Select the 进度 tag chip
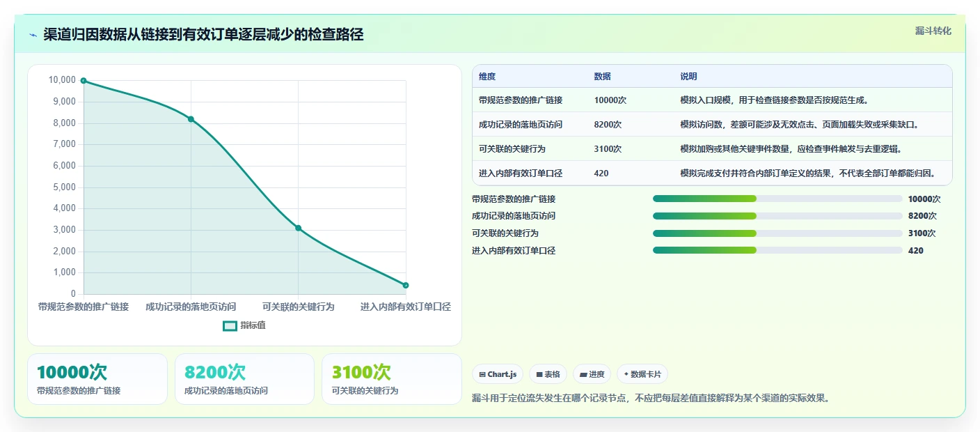The width and height of the screenshot is (980, 432). coord(592,374)
